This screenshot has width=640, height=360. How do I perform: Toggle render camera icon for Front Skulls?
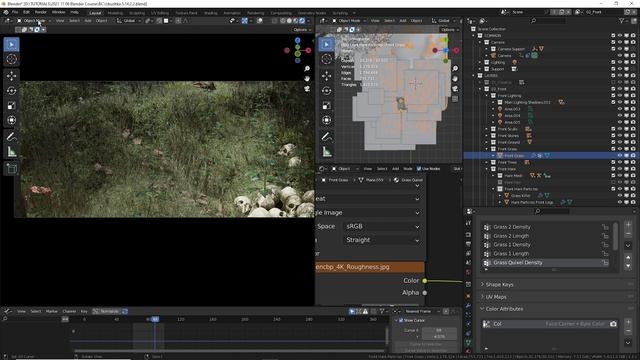pos(633,129)
